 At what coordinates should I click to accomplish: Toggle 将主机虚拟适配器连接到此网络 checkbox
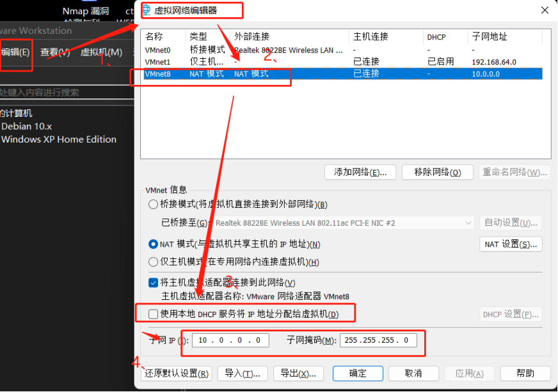pyautogui.click(x=153, y=283)
